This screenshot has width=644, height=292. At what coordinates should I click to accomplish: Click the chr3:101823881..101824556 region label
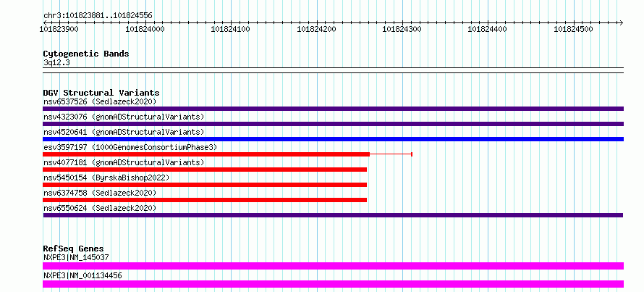[98, 16]
